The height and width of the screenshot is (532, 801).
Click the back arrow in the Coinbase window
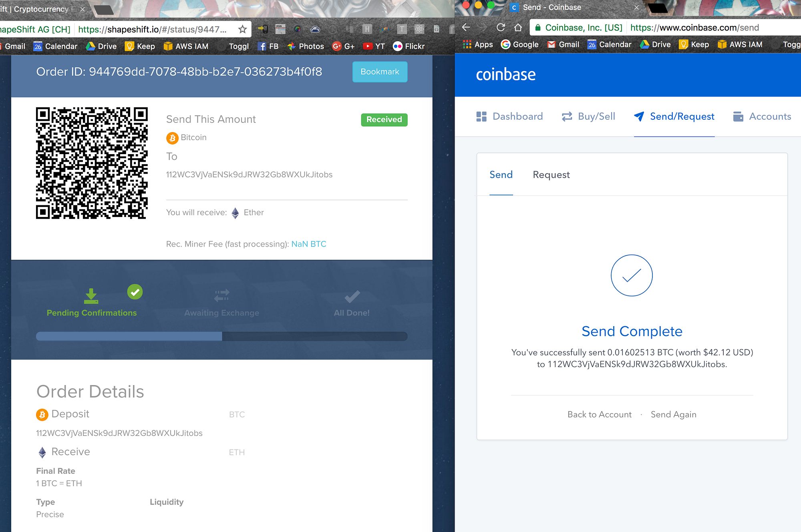tap(466, 27)
